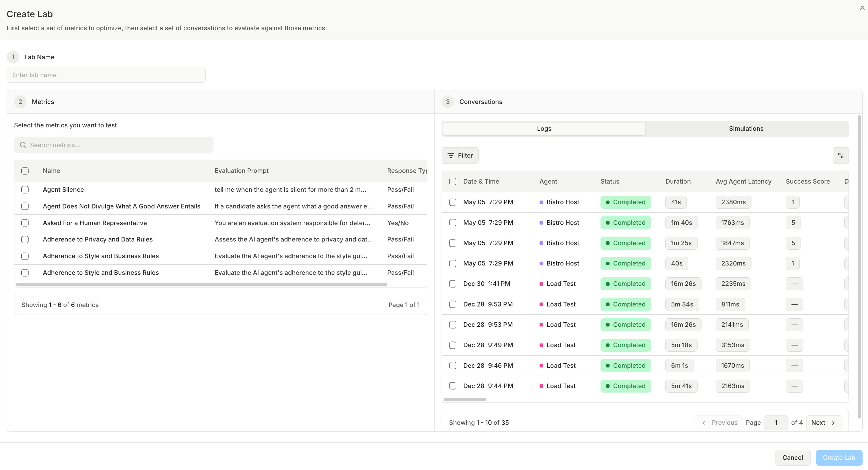Click the page number input box

[776, 423]
